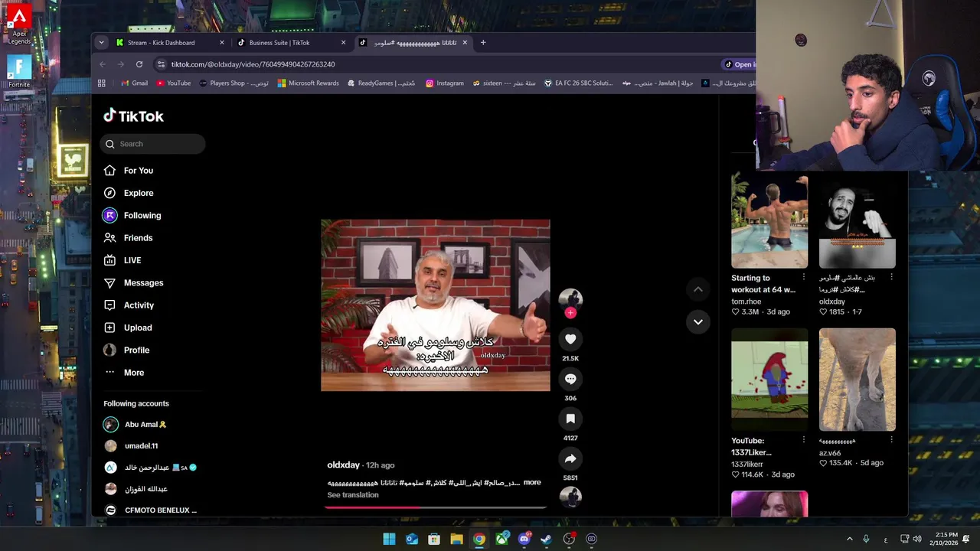Screen dimensions: 980x551
Task: Open comments showing 306
Action: (x=570, y=379)
